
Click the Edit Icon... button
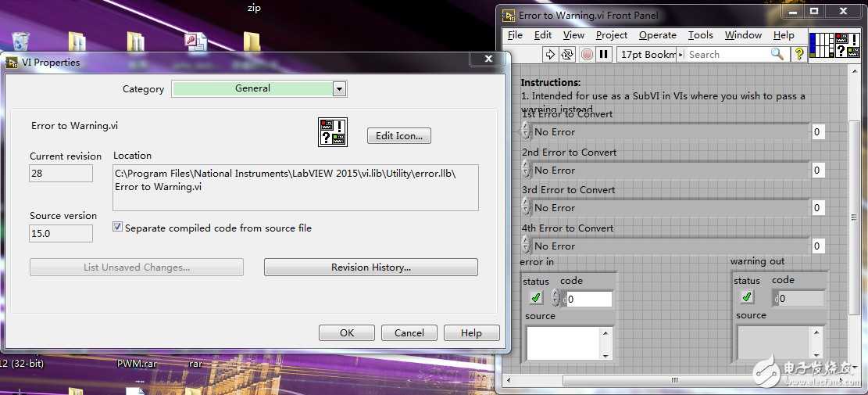tap(399, 136)
